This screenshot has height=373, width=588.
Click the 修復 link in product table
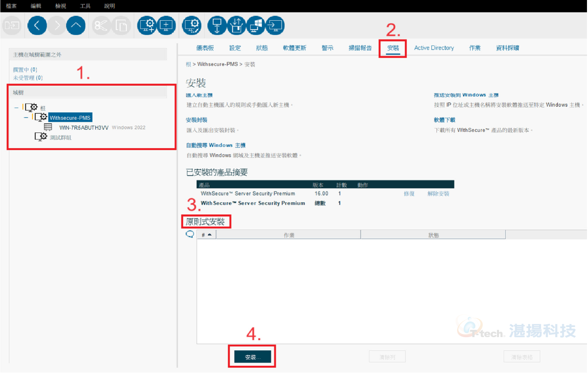tap(409, 194)
